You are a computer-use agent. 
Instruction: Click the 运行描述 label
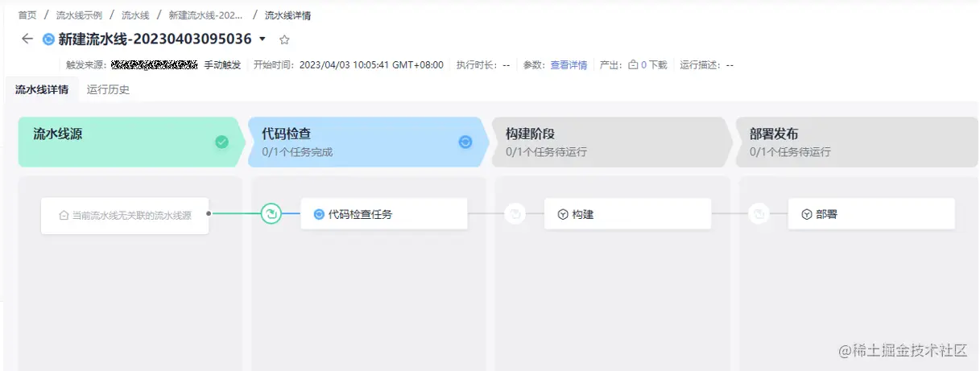(701, 65)
